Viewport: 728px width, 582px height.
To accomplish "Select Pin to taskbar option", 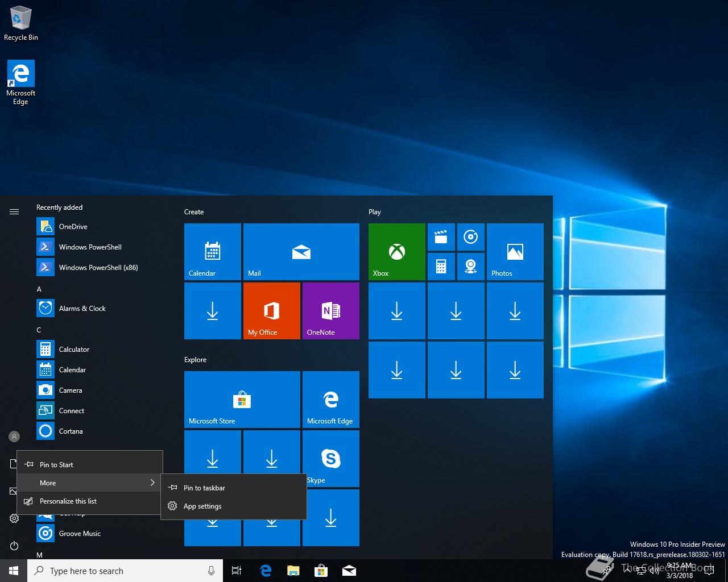I will [x=234, y=488].
